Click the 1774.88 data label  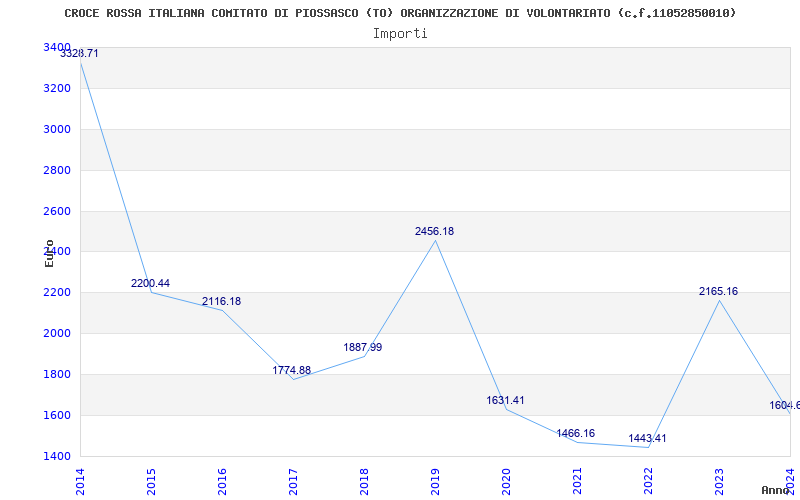pos(291,370)
